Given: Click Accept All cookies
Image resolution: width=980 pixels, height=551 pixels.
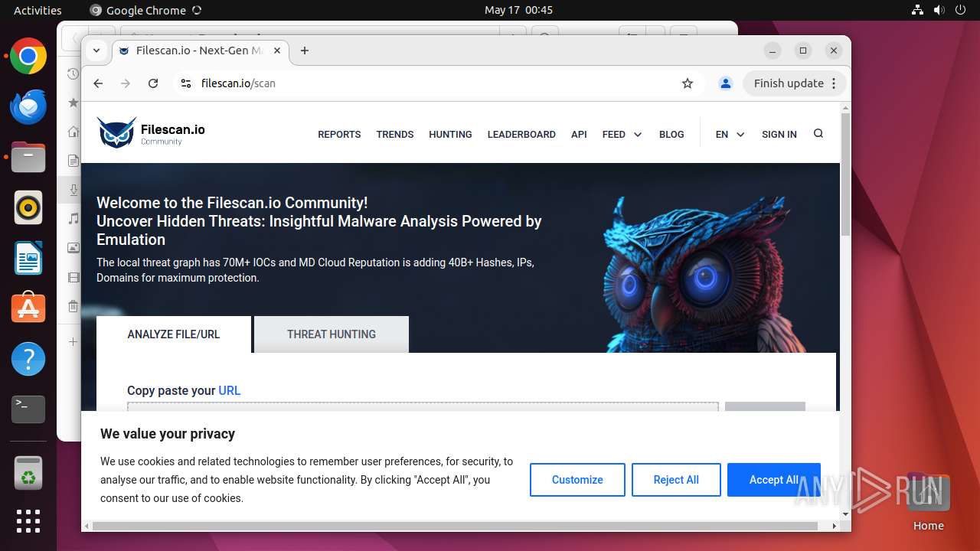Looking at the screenshot, I should click(773, 480).
